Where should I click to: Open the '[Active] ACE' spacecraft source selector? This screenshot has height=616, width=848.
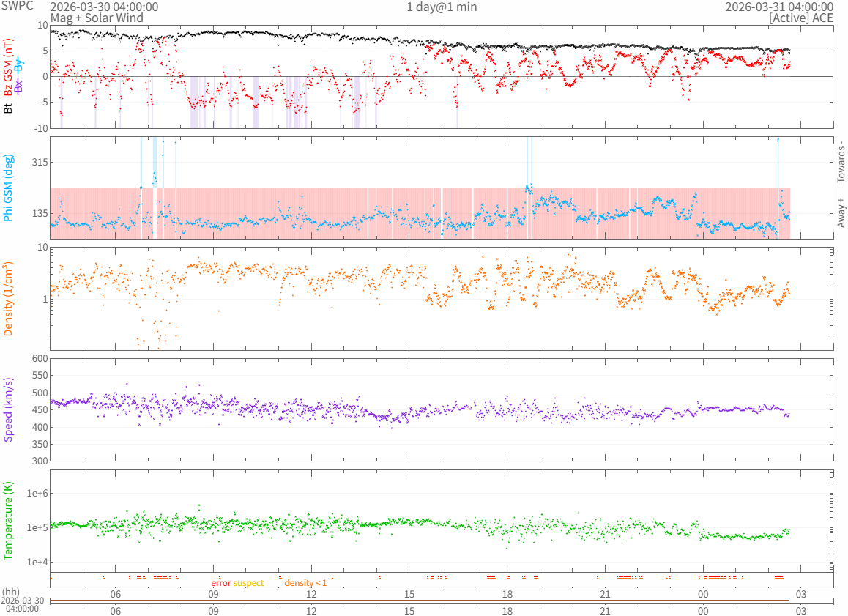tap(800, 18)
